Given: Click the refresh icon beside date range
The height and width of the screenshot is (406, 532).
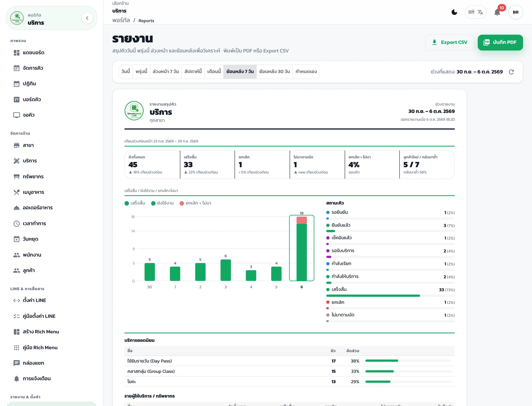Looking at the screenshot, I should [511, 72].
